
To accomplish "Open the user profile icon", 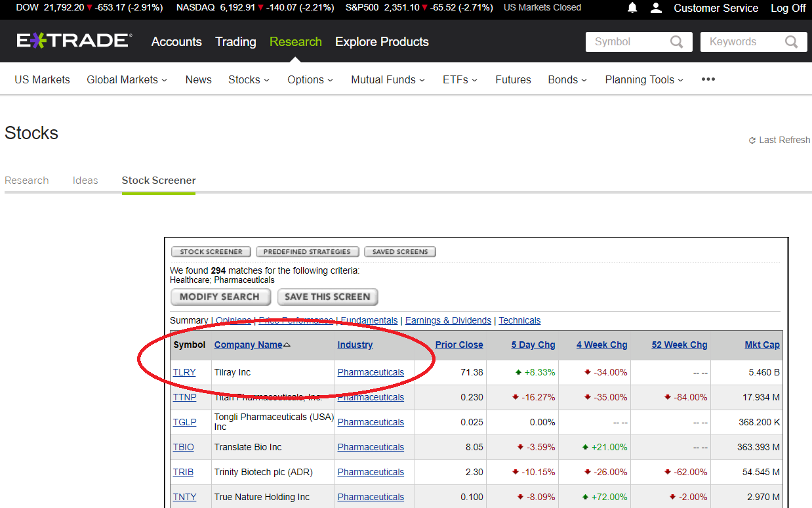I will (657, 8).
